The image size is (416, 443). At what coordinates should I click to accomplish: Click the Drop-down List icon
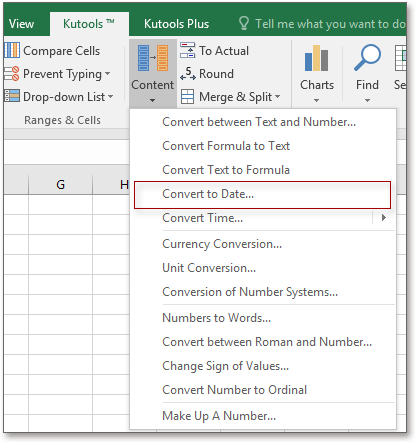[x=12, y=96]
